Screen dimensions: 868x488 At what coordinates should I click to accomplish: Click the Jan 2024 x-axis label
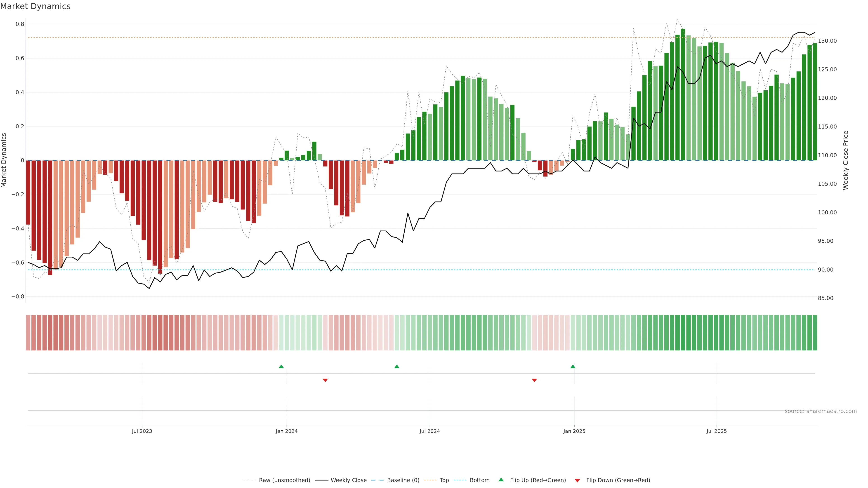(286, 431)
